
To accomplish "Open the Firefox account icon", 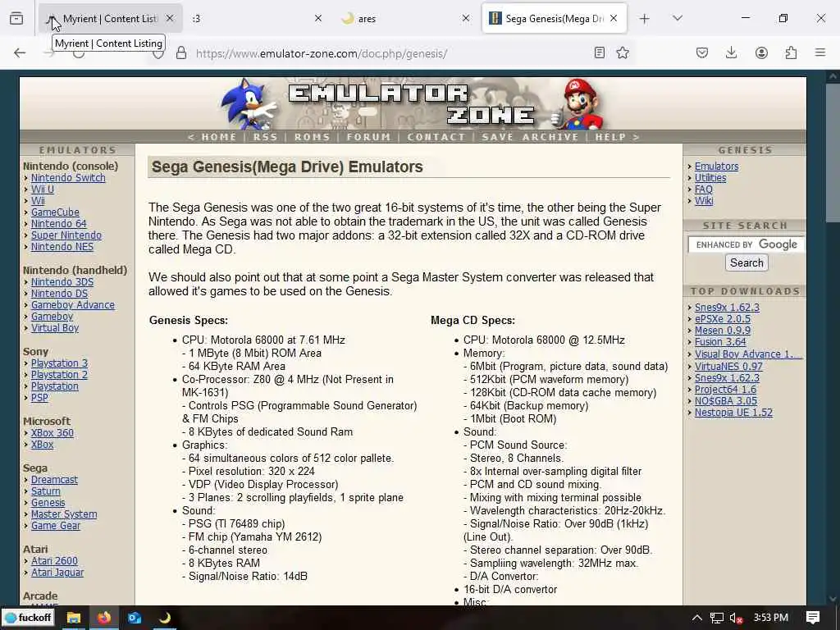I will point(761,52).
